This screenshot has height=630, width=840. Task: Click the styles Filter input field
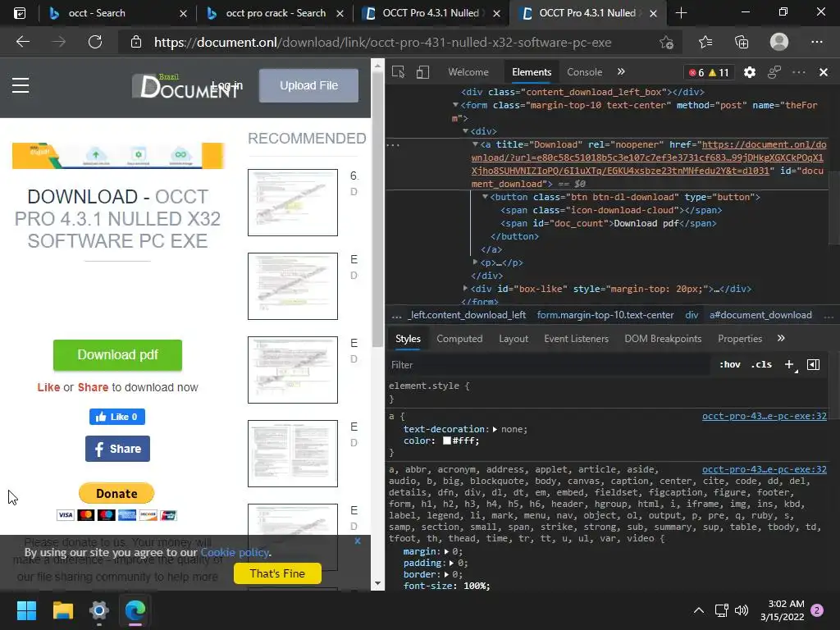pyautogui.click(x=549, y=365)
